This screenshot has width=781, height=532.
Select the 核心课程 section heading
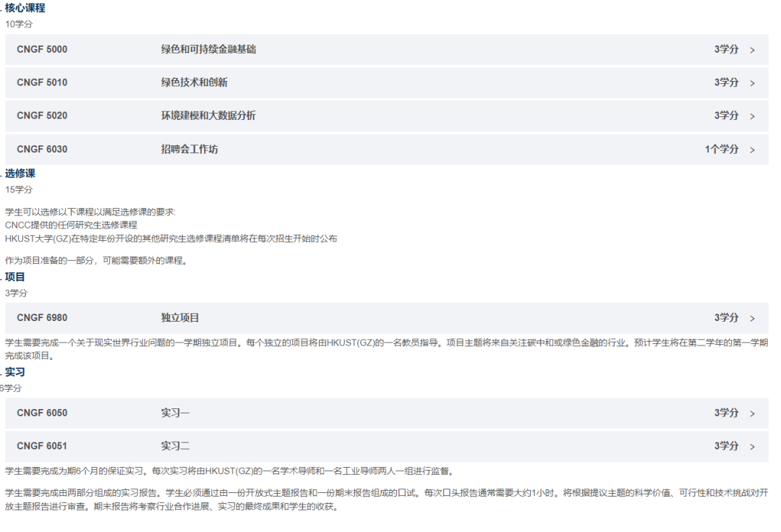pos(26,8)
